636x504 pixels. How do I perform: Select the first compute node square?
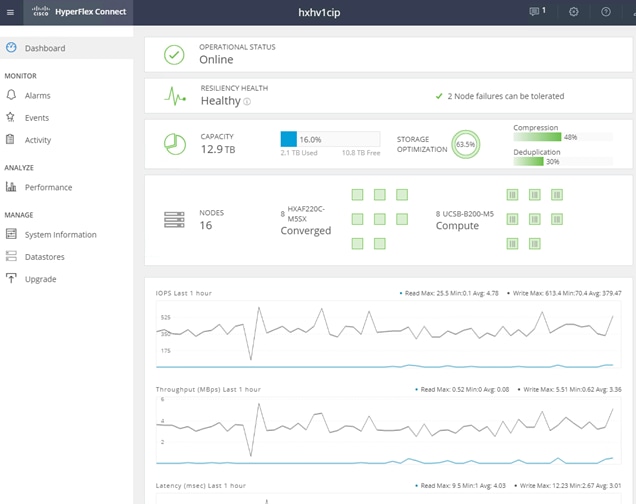click(x=512, y=195)
